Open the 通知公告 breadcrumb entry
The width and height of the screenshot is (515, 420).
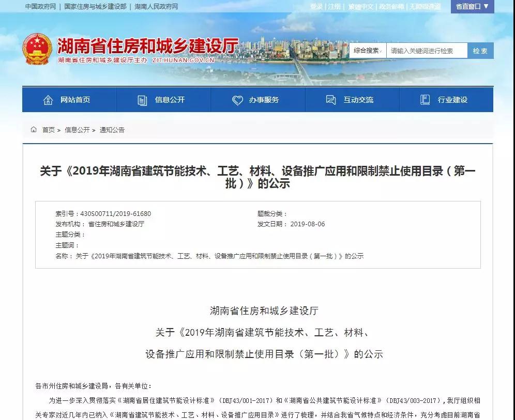[x=113, y=130]
